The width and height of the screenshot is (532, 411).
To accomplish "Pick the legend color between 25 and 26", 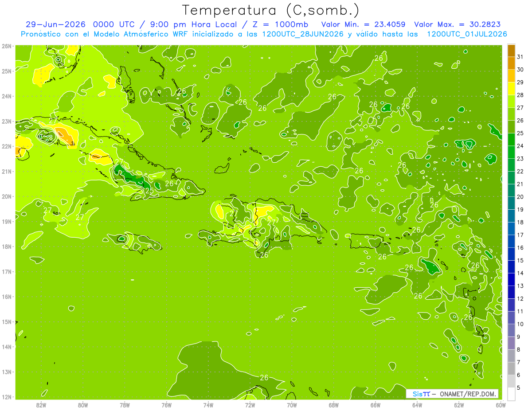I will click(x=511, y=127).
